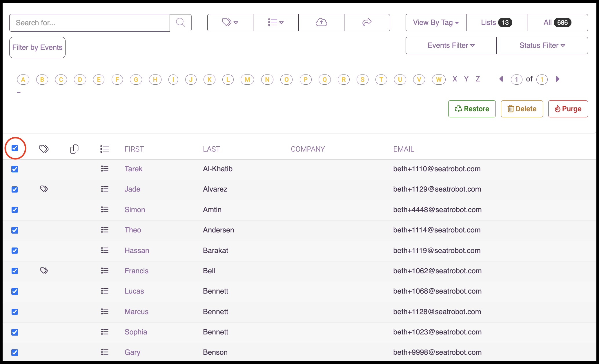Click list icon in Gary row

pyautogui.click(x=105, y=352)
